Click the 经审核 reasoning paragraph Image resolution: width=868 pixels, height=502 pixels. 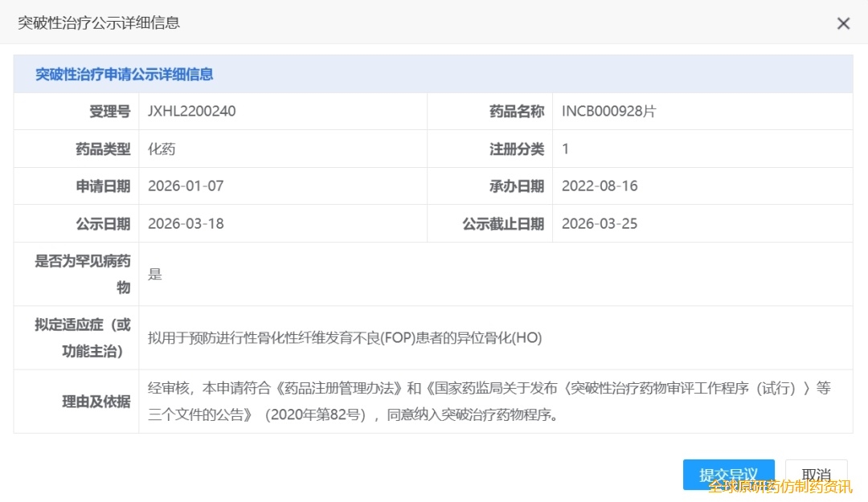489,402
